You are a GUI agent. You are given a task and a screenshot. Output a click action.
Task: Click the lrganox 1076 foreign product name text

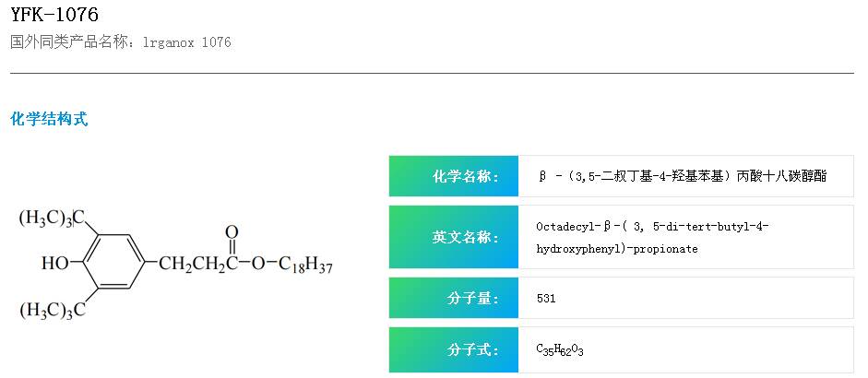click(x=187, y=42)
